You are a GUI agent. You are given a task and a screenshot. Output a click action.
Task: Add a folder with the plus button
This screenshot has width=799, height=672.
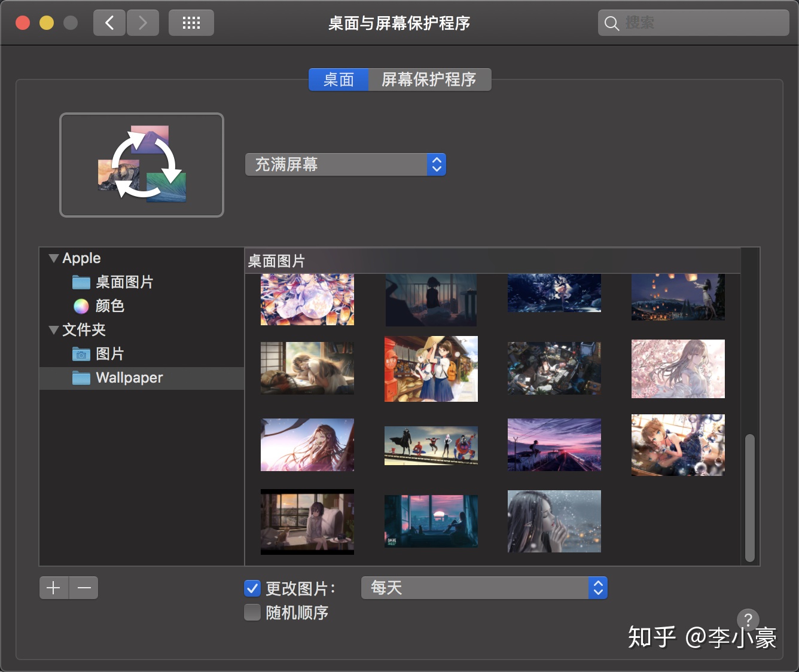54,588
